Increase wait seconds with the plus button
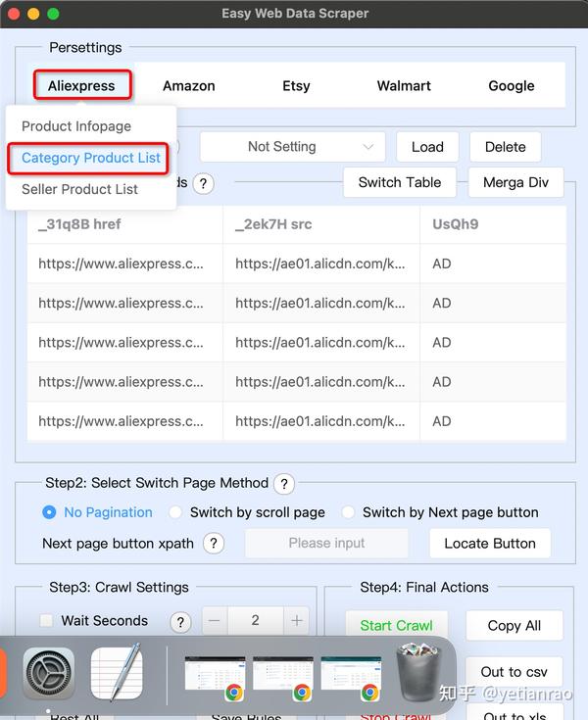This screenshot has width=588, height=720. [x=296, y=621]
